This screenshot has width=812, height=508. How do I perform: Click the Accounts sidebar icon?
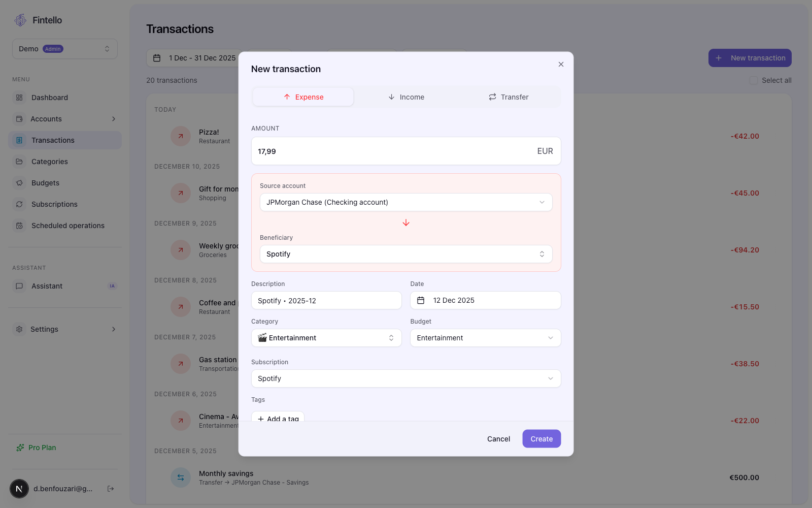pyautogui.click(x=19, y=118)
